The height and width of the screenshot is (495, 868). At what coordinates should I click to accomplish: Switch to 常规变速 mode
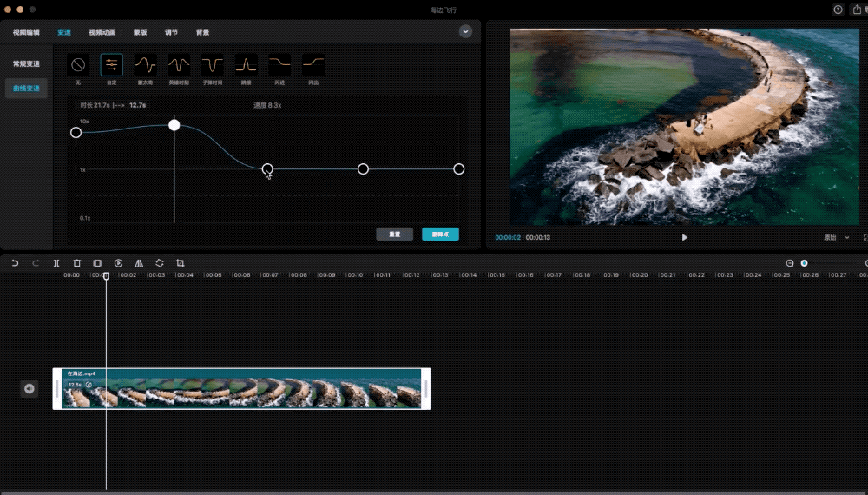point(26,64)
